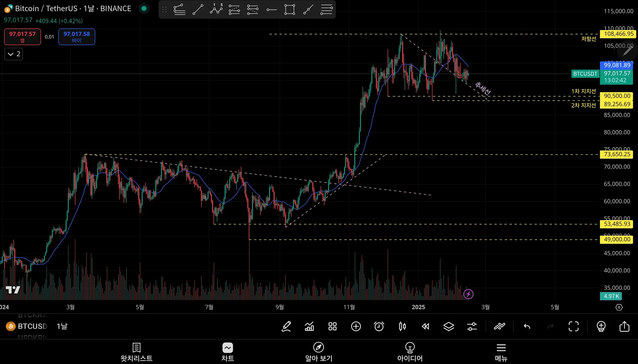Switch to the 차트 tab
This screenshot has height=364, width=638.
[228, 352]
